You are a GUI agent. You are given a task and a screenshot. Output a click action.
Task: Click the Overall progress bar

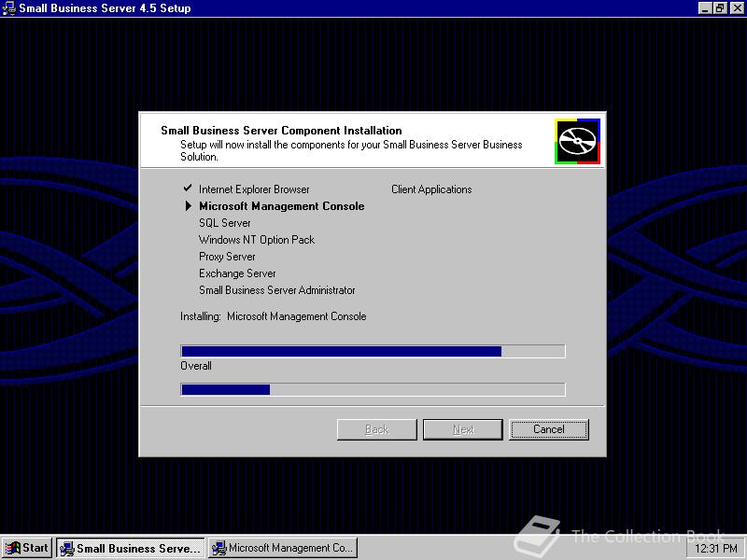click(373, 389)
